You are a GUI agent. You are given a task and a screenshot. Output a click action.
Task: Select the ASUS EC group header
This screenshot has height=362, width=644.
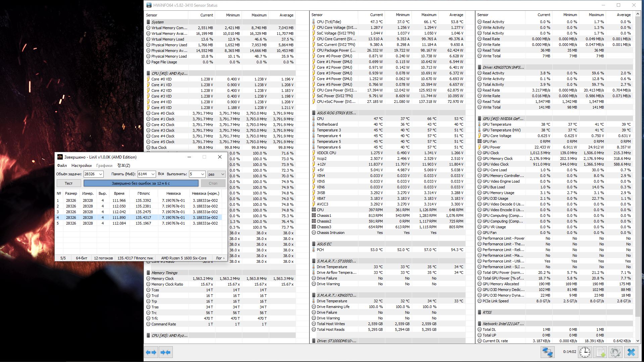(388, 244)
